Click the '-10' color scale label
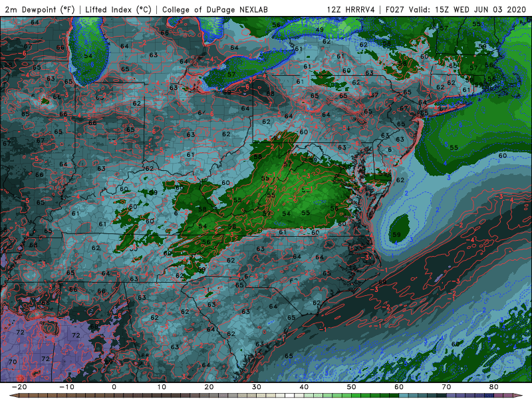The height and width of the screenshot is (399, 532). [x=66, y=387]
